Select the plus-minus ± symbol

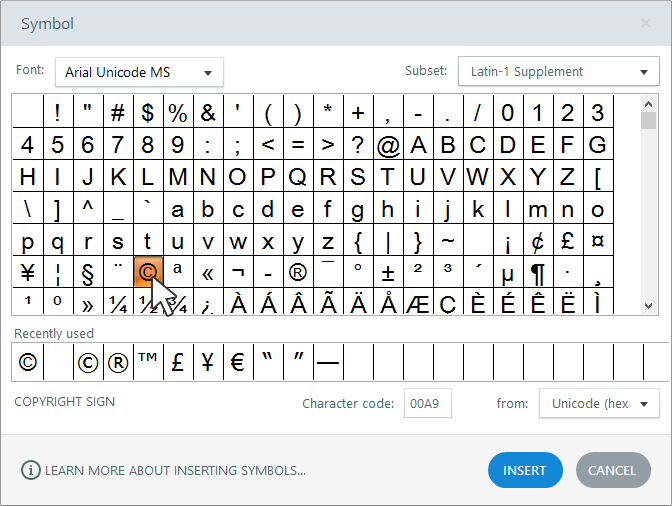387,272
